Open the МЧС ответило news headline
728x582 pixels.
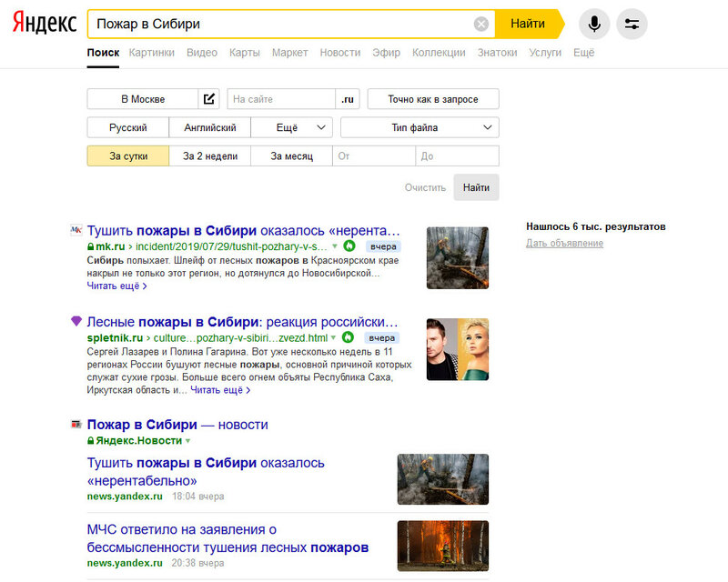pos(227,538)
